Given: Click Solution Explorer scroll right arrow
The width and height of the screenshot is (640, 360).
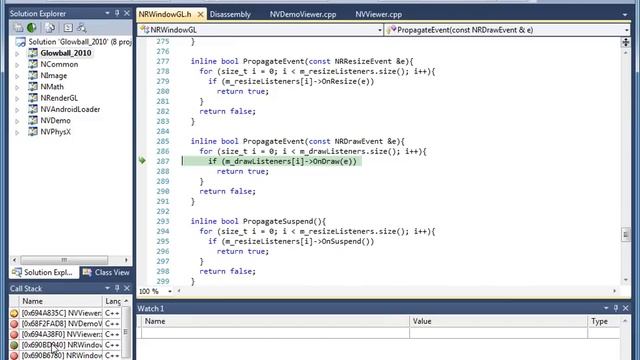Looking at the screenshot, I should pos(126,260).
